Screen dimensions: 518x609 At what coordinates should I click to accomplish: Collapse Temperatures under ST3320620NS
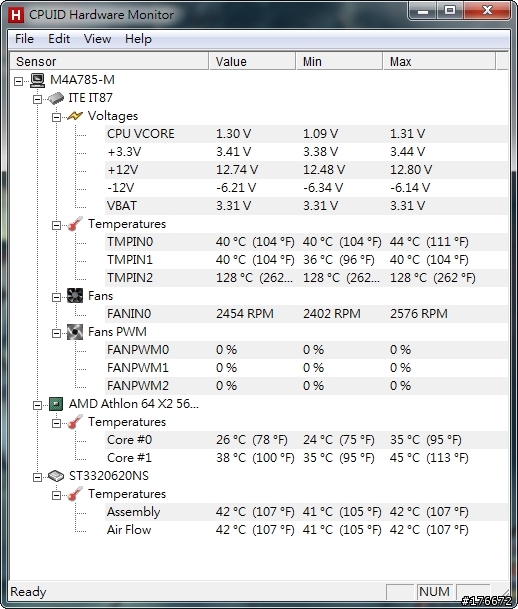(56, 495)
